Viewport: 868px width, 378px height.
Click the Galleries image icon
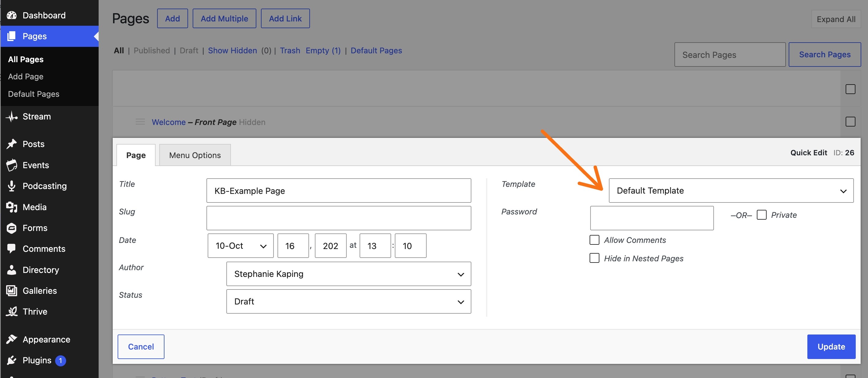(12, 291)
